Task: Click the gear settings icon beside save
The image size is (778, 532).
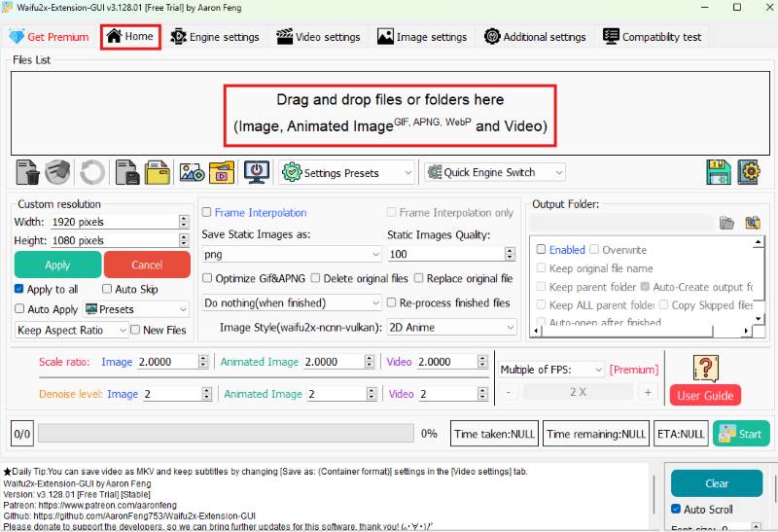Action: coord(749,172)
